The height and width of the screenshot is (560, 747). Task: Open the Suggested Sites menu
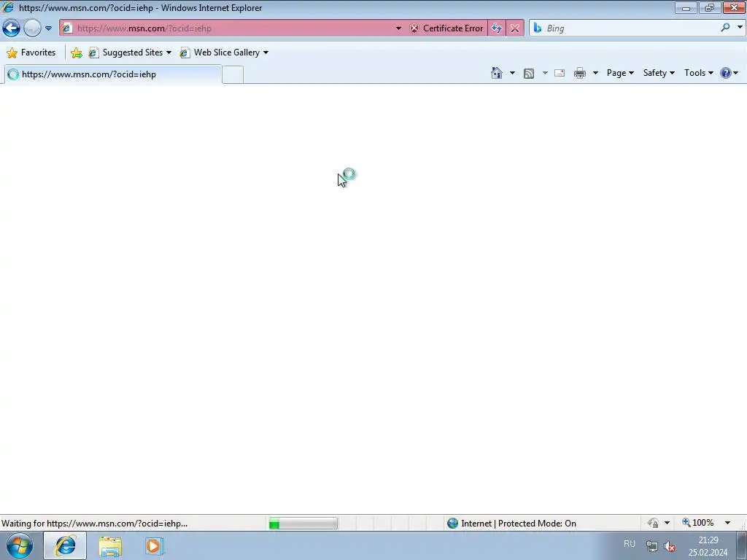pos(130,52)
